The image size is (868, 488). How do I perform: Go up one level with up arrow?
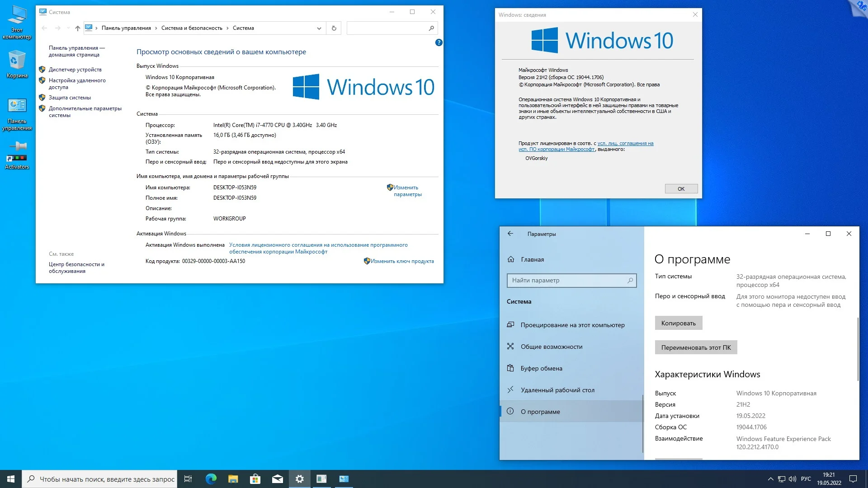click(78, 28)
